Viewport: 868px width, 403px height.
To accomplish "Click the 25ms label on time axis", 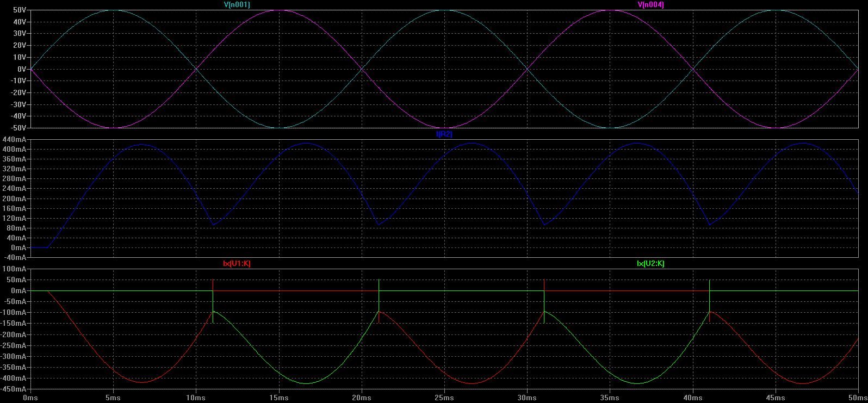I will 444,398.
